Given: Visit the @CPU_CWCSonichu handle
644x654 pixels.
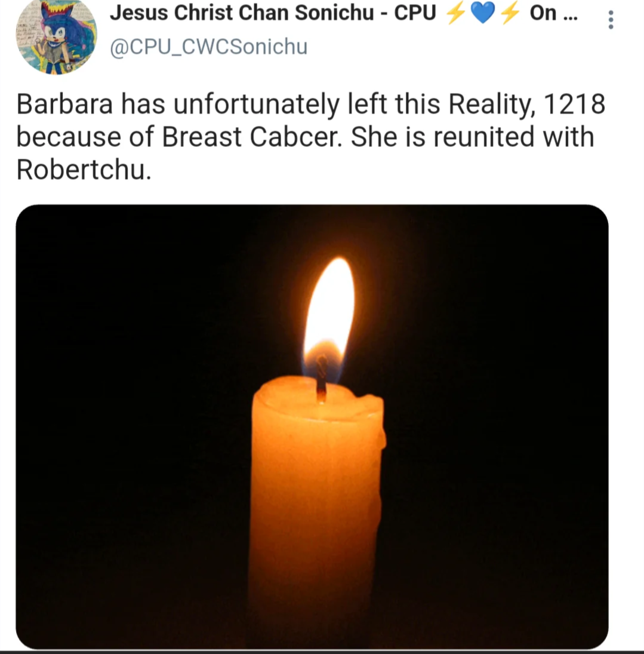Looking at the screenshot, I should (x=208, y=47).
